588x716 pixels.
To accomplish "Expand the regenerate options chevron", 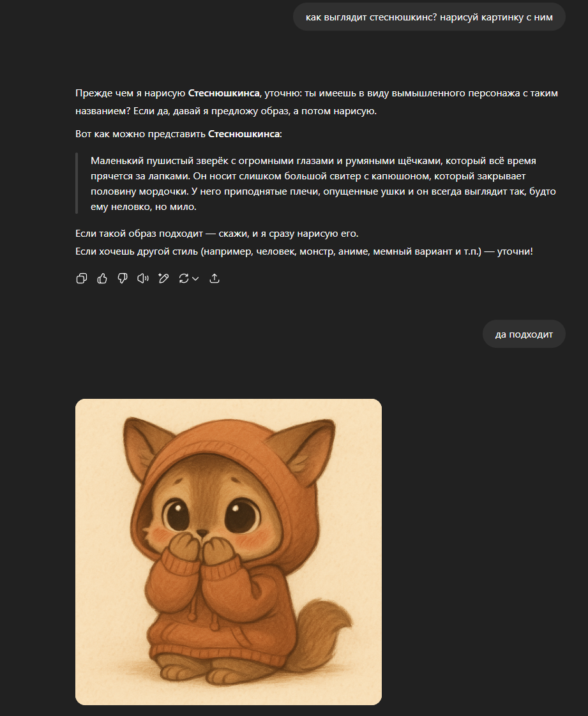I will pyautogui.click(x=195, y=278).
